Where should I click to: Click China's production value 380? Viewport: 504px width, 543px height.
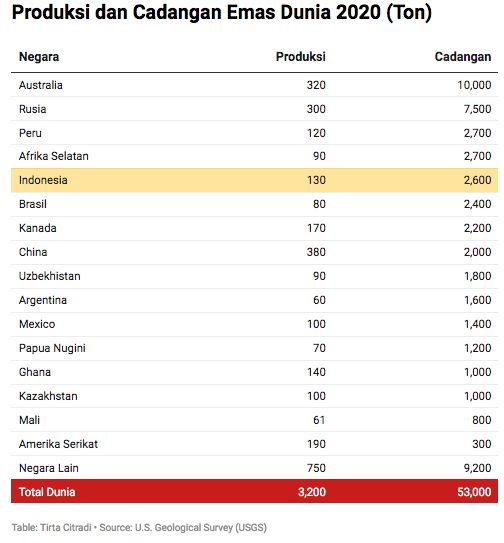coord(316,252)
